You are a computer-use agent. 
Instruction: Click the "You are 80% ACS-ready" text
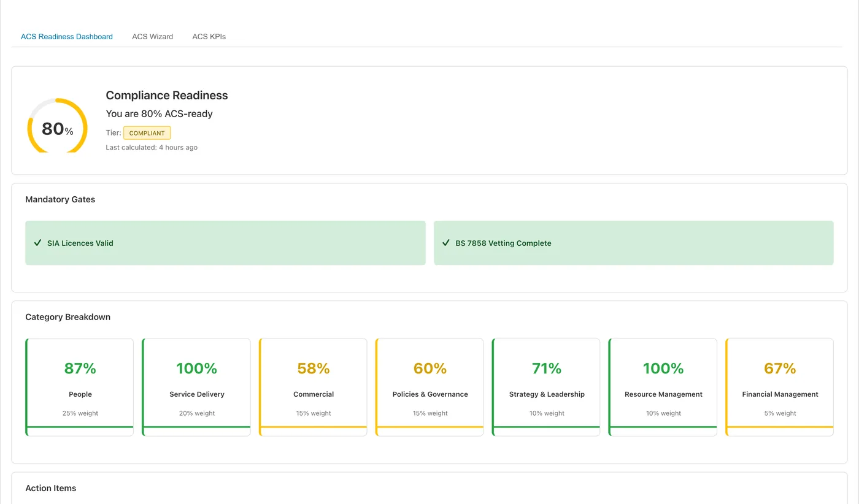[159, 114]
